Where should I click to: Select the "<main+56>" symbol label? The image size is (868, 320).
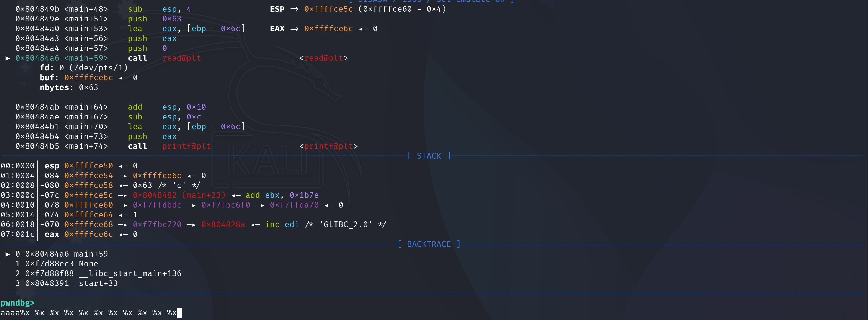(x=86, y=38)
